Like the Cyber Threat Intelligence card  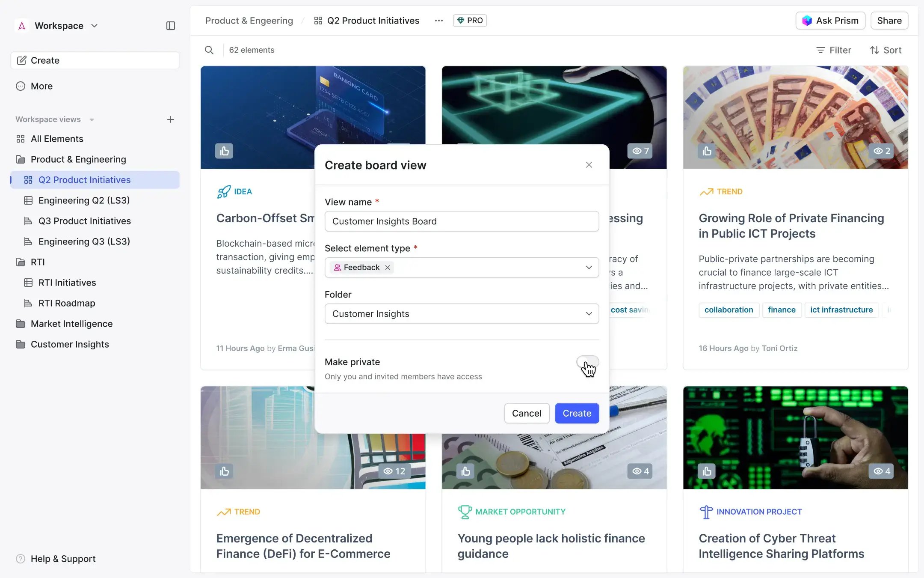(706, 471)
